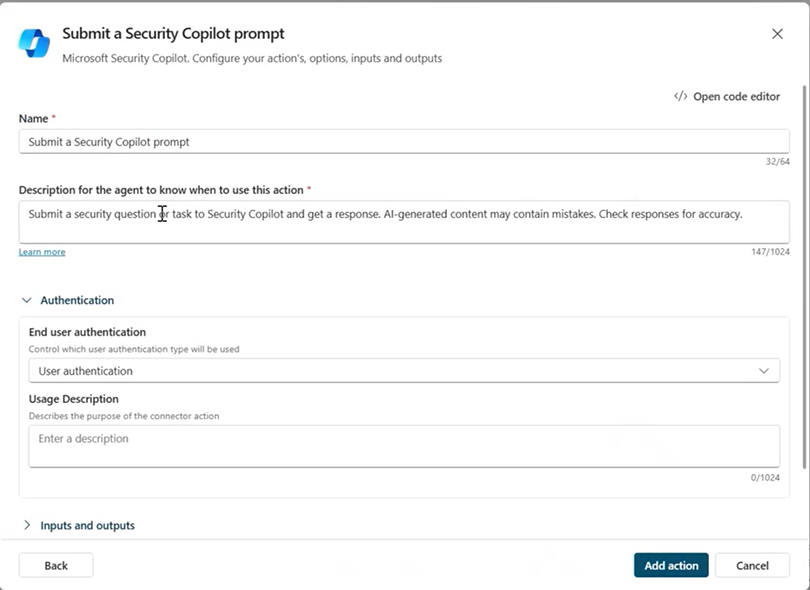Cancel the action configuration
Screen dimensions: 810x590
(752, 565)
